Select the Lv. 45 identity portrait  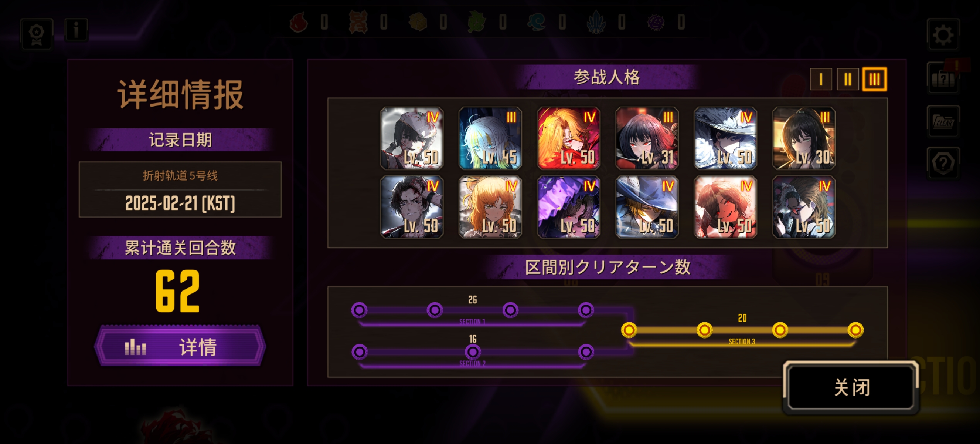(x=490, y=138)
